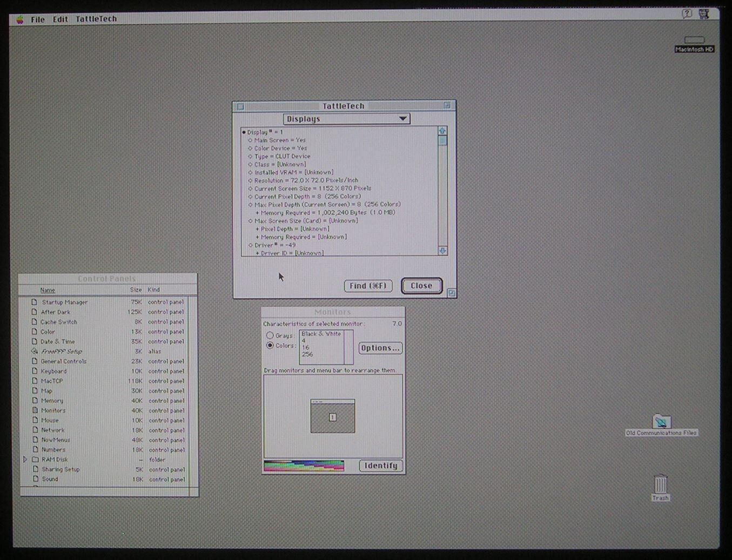Viewport: 732px width, 560px height.
Task: Select the Color control panel icon
Action: [35, 332]
